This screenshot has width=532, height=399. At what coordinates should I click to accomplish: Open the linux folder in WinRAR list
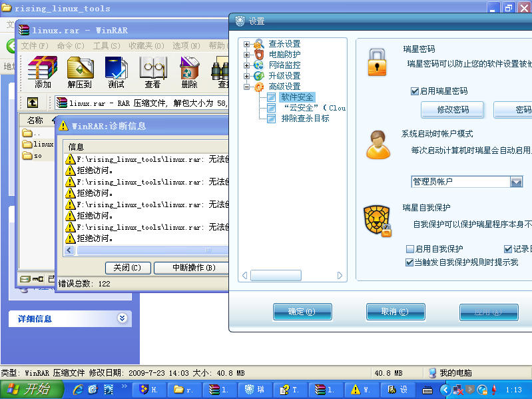click(x=38, y=144)
